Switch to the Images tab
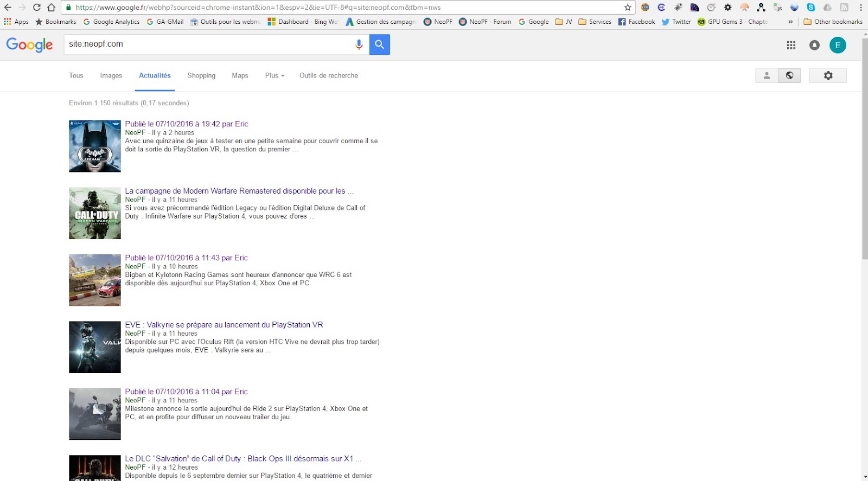Screen dimensions: 868x481 (x=111, y=75)
